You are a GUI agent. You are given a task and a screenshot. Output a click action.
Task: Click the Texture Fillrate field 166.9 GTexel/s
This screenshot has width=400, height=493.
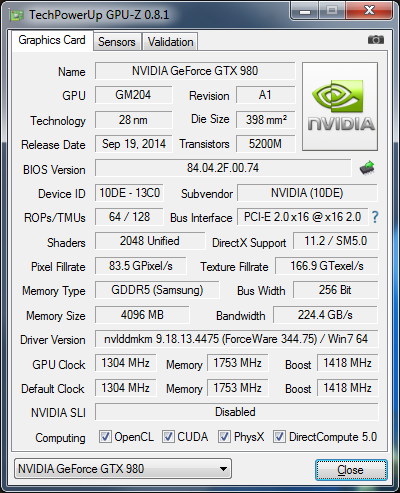point(327,266)
